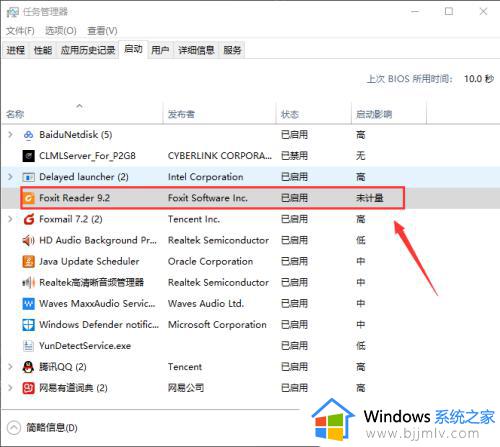Click the 网易公司 publisher cell

coord(186,388)
